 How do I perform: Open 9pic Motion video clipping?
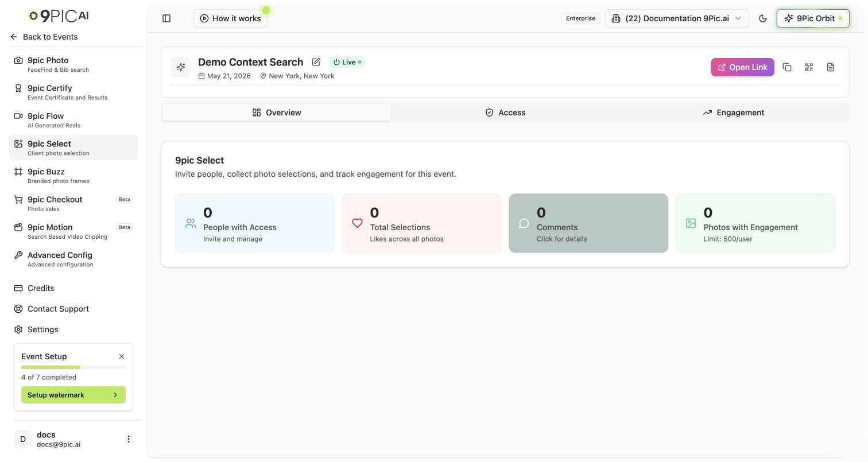pyautogui.click(x=73, y=231)
